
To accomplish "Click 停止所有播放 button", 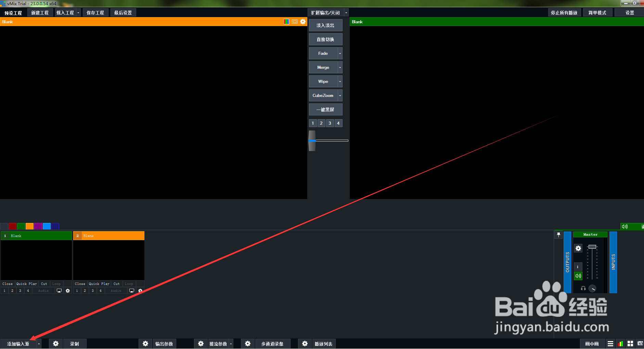I will pyautogui.click(x=564, y=13).
